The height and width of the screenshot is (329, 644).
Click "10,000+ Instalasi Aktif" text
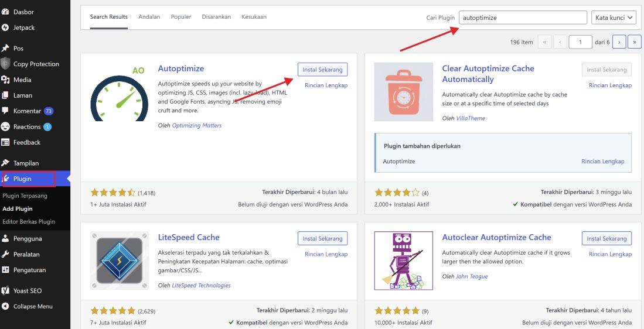pyautogui.click(x=403, y=323)
